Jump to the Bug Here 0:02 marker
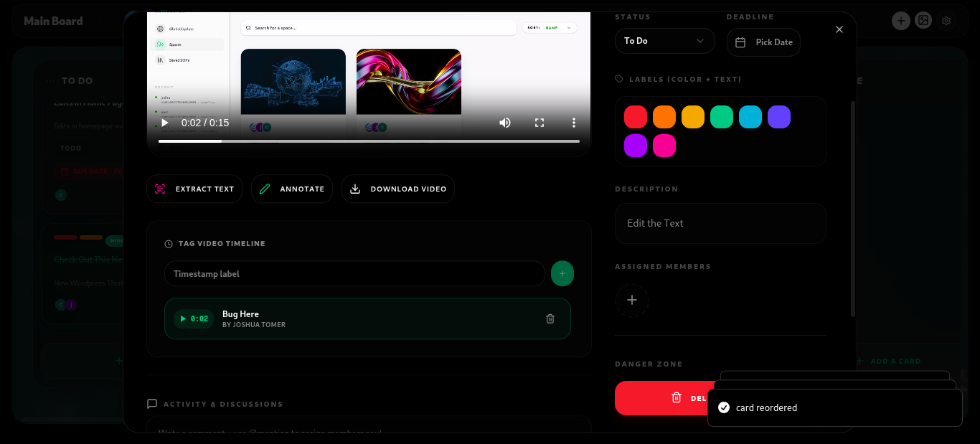Screen dimensions: 980x444 (x=193, y=318)
